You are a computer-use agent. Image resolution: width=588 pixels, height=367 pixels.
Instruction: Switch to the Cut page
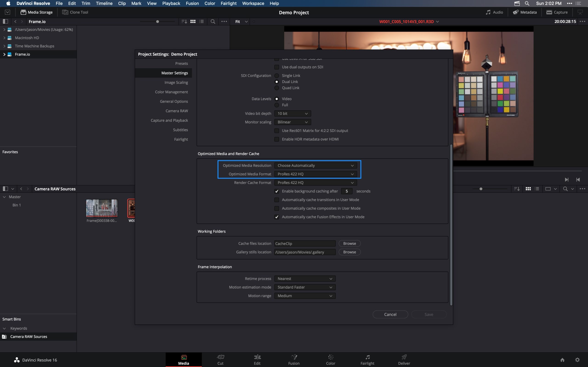point(220,359)
